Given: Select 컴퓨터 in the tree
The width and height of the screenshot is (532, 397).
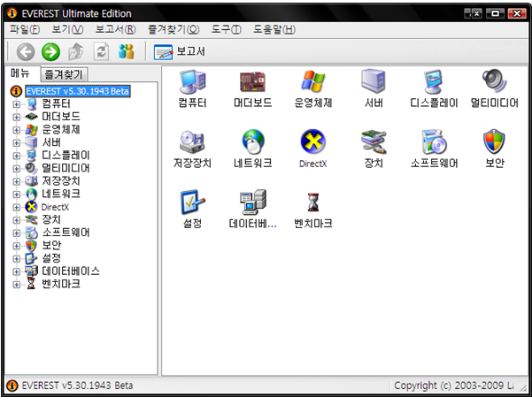Looking at the screenshot, I should click(x=56, y=103).
